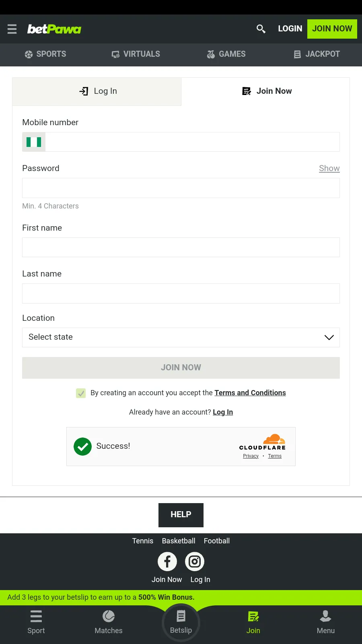The width and height of the screenshot is (362, 644).
Task: Open betPawa's Facebook page
Action: point(167,561)
